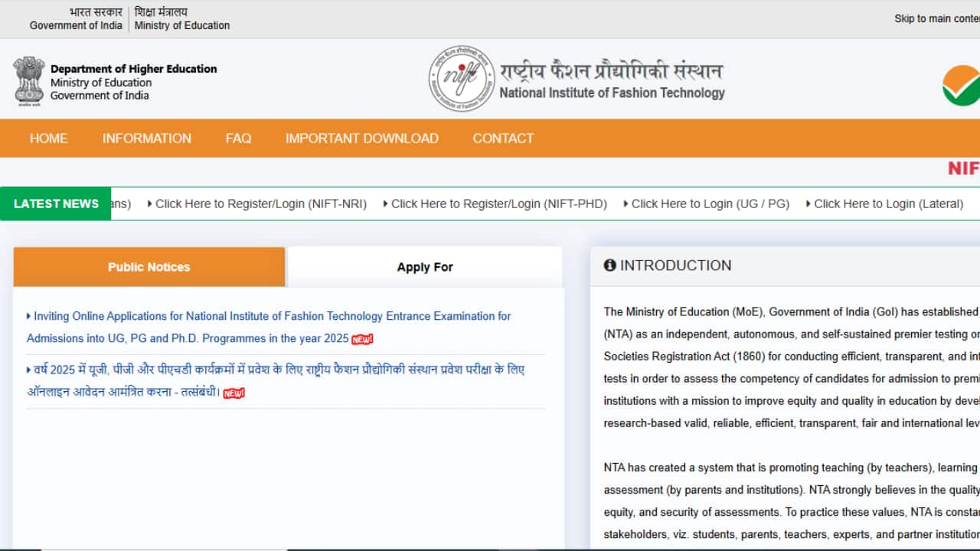The height and width of the screenshot is (551, 980).
Task: Open the HOME menu item
Action: (48, 138)
